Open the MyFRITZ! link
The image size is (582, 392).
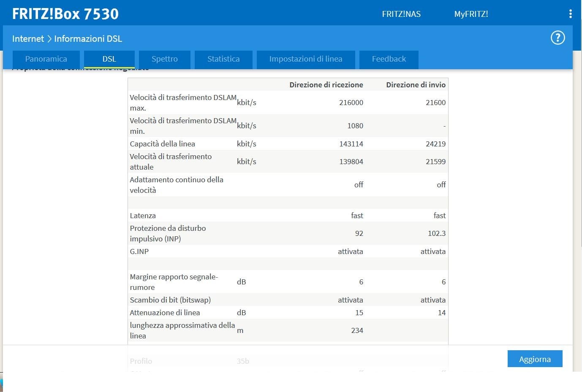pyautogui.click(x=471, y=14)
